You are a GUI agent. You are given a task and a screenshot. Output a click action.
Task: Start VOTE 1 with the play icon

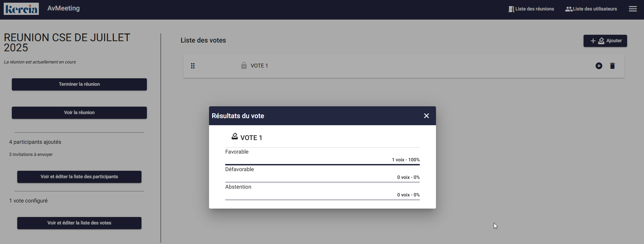pos(599,66)
